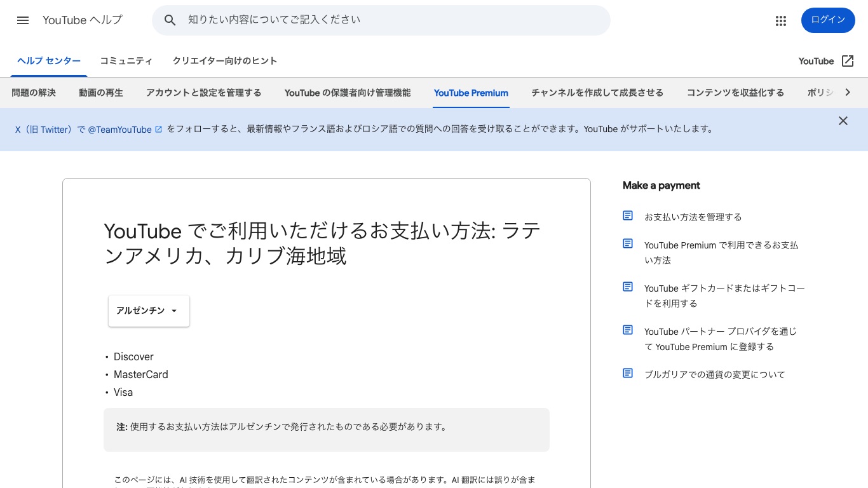Click article icon beside ブルガリアでの通貨の変更について

point(628,374)
